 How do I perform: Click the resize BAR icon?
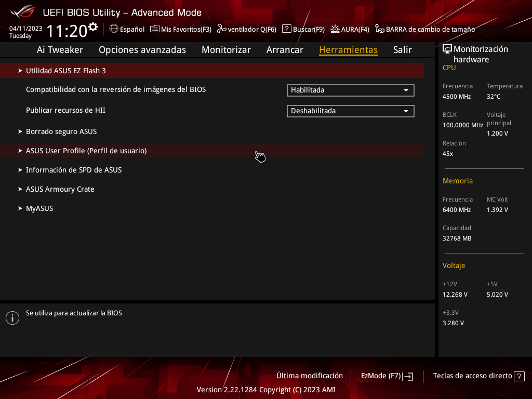point(380,29)
